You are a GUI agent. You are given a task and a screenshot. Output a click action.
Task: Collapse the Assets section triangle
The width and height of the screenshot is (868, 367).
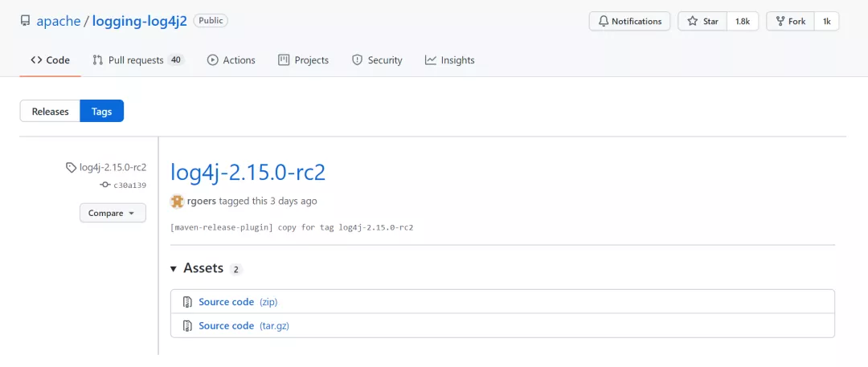click(x=174, y=268)
